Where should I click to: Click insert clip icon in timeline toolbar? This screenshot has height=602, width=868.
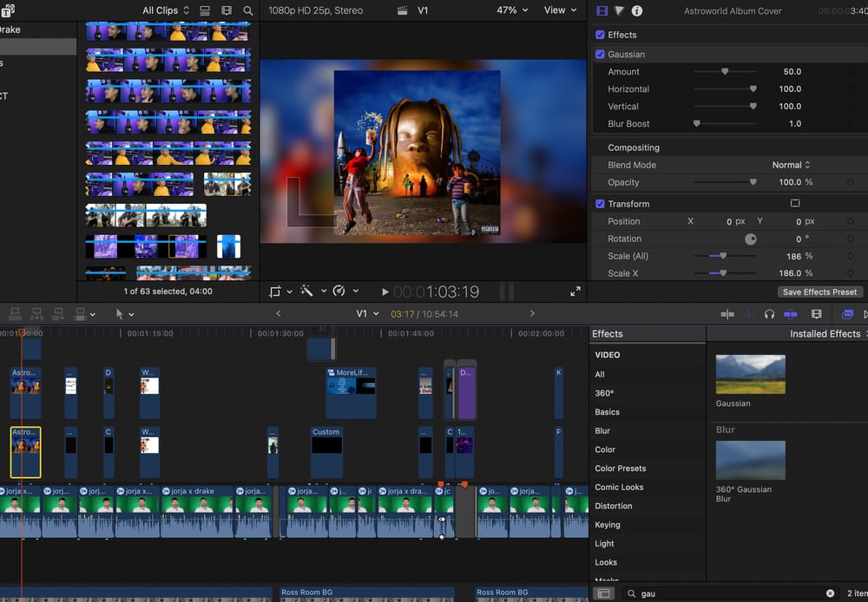(36, 314)
